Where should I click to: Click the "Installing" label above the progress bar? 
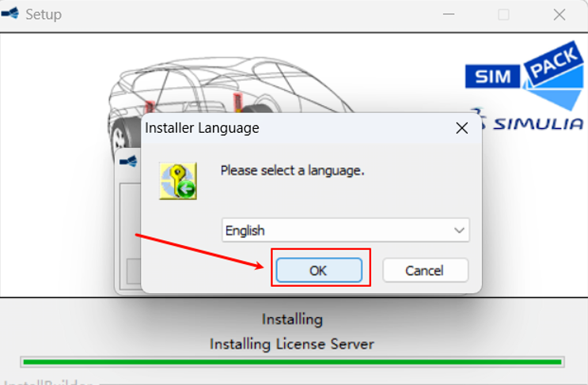pos(292,319)
